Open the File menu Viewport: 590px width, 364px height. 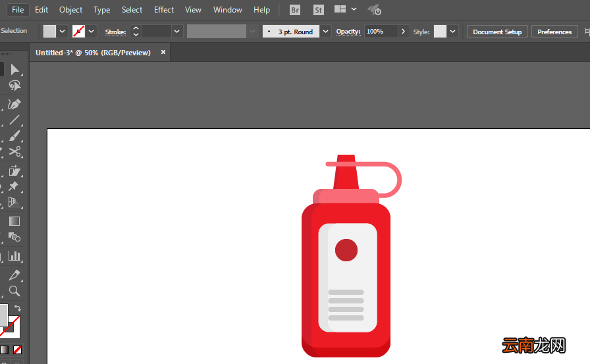tap(18, 10)
